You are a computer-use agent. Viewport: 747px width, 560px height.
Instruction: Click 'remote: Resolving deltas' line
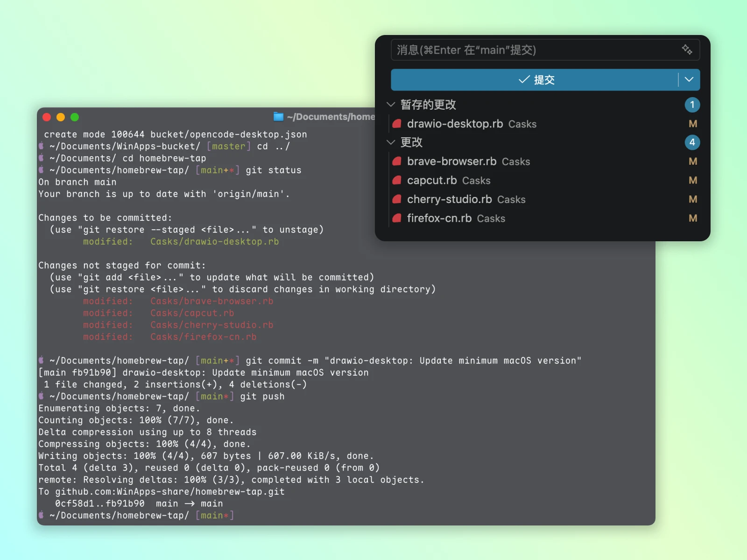[x=231, y=480]
